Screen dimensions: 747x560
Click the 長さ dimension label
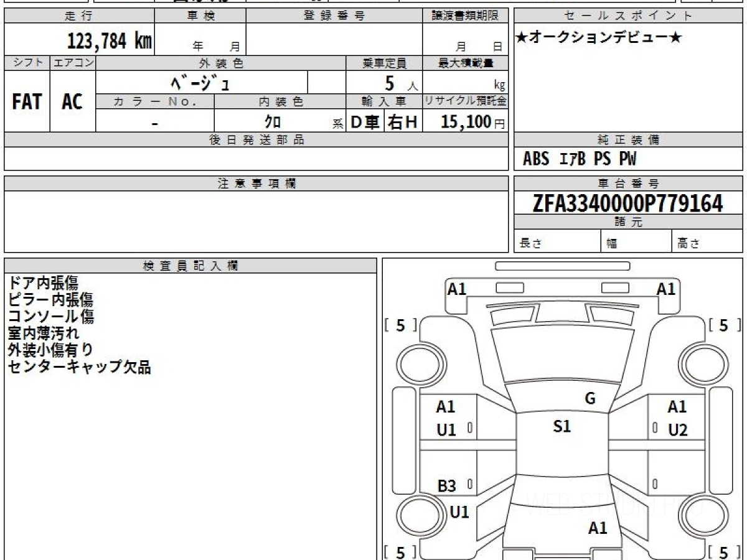point(530,244)
